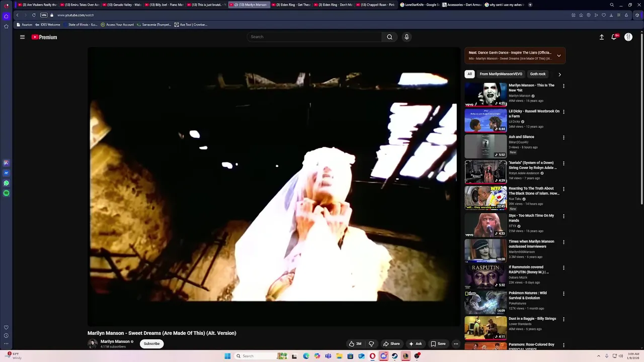644x362 pixels.
Task: Click the Share button under video
Action: (391, 344)
